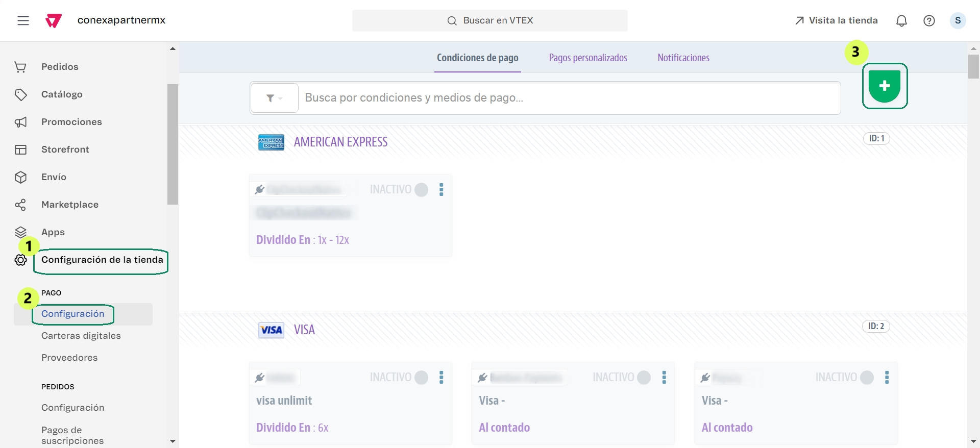
Task: Click the Pedidos cart icon
Action: tap(20, 67)
